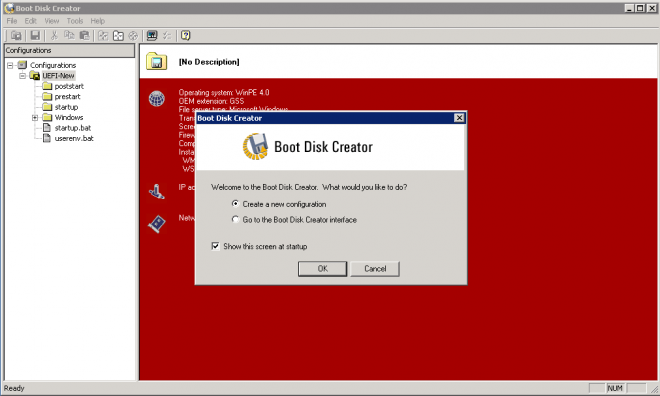
Task: Click 'OEM extension: GSS' text
Action: point(211,101)
